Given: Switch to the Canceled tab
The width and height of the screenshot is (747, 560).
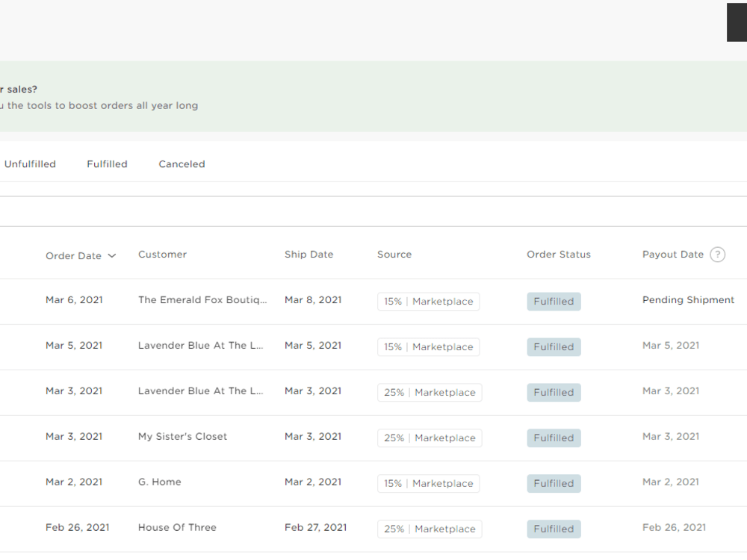Looking at the screenshot, I should [x=182, y=164].
